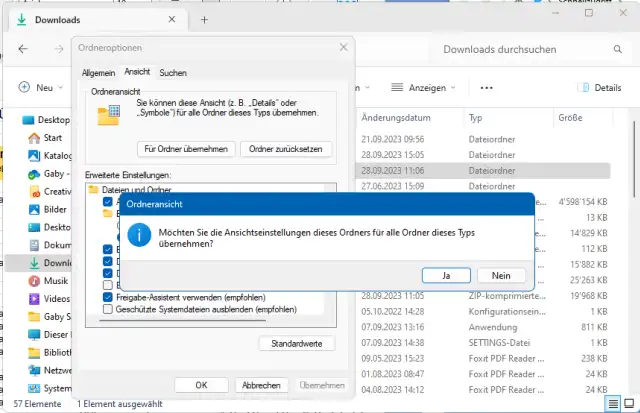Click Abbrechen in Ordneroptionen dialog
640x413 pixels.
coord(261,385)
